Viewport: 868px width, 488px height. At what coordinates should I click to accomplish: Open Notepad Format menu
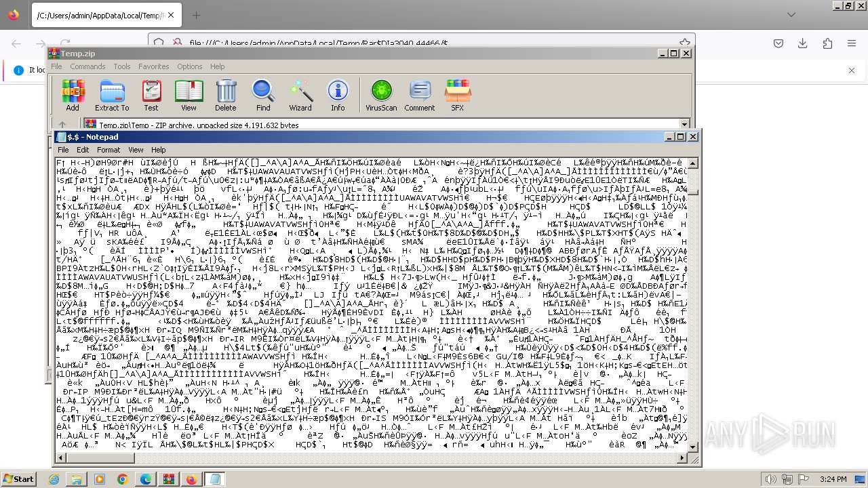point(108,150)
